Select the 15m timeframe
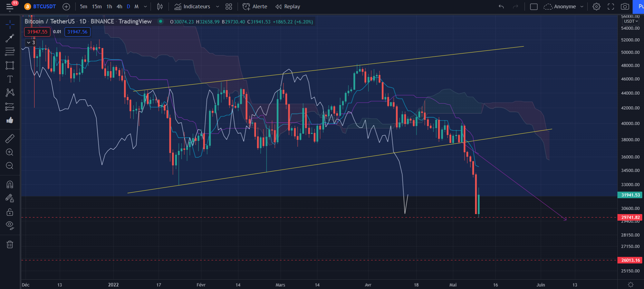This screenshot has width=644, height=289. (97, 7)
